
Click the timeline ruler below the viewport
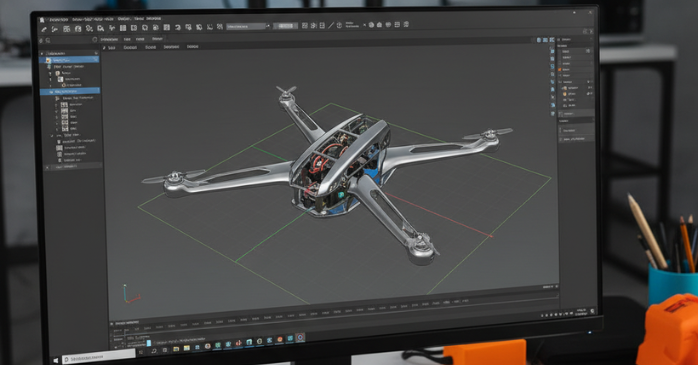(x=334, y=311)
